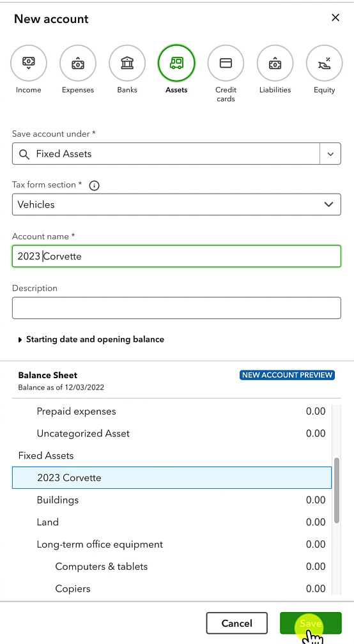Pick the Banks account type icon
Image resolution: width=354 pixels, height=644 pixels.
pyautogui.click(x=127, y=63)
